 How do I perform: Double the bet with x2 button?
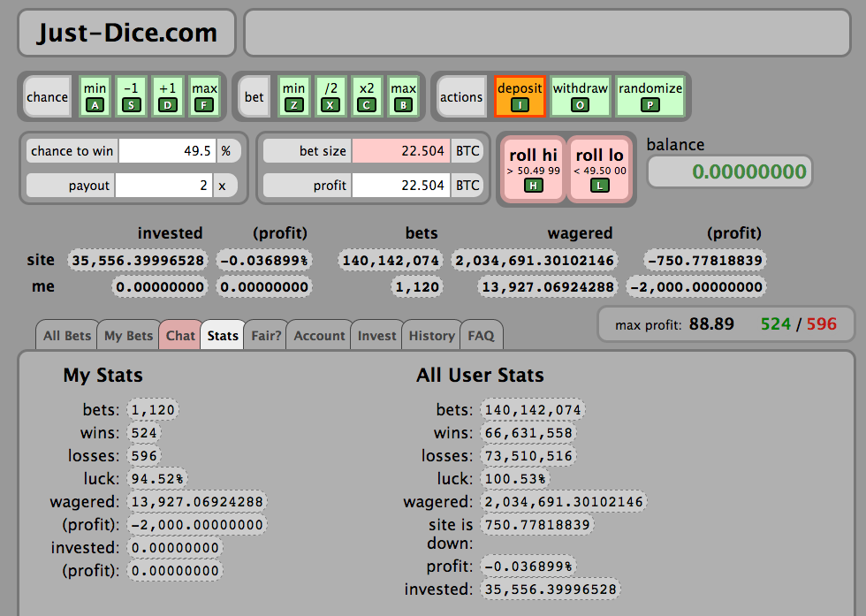pyautogui.click(x=367, y=96)
